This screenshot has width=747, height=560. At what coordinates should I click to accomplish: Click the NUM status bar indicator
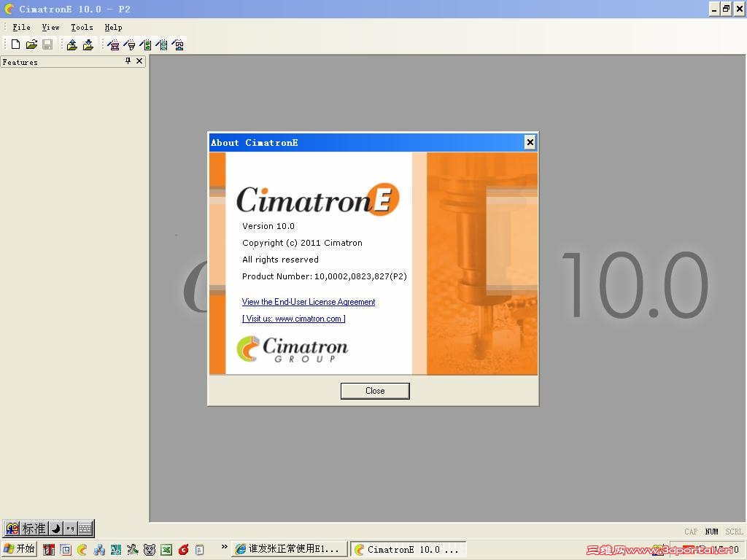(711, 532)
